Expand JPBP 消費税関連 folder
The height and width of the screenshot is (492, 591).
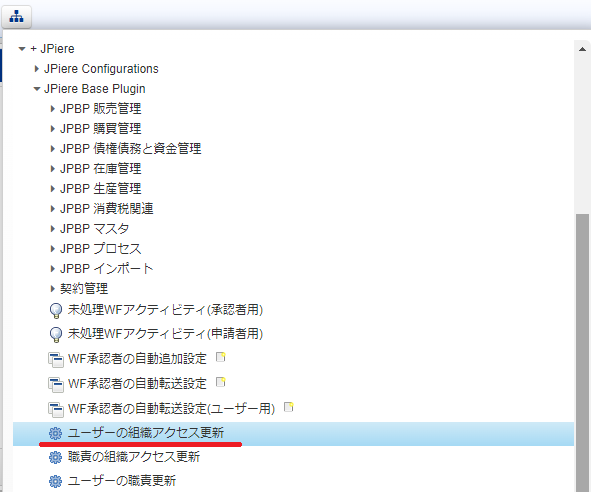(53, 208)
